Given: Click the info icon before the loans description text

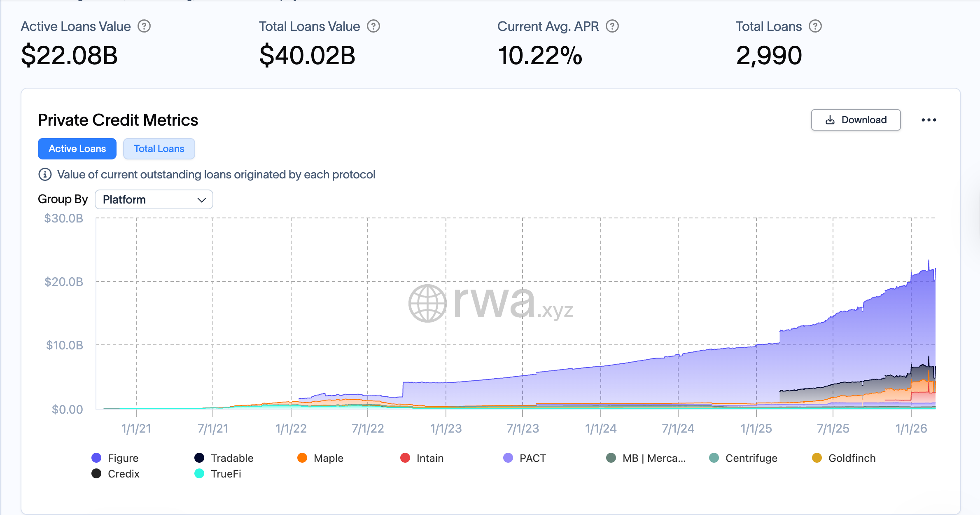Looking at the screenshot, I should (x=45, y=174).
